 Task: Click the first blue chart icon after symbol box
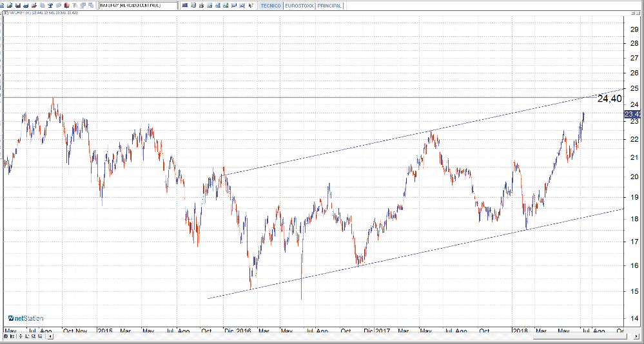pyautogui.click(x=185, y=5)
